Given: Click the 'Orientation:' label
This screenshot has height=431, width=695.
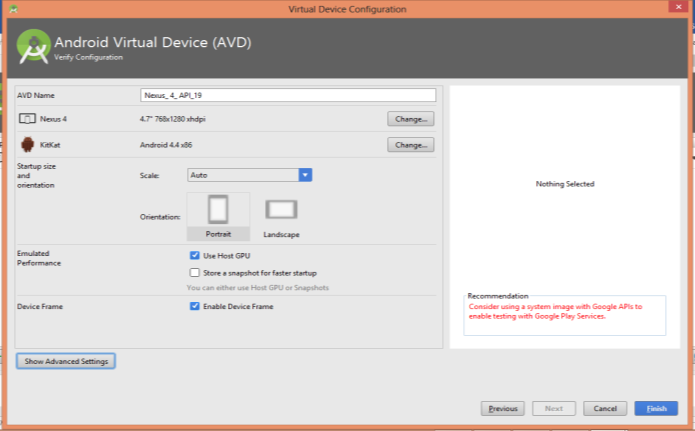Looking at the screenshot, I should (x=160, y=217).
